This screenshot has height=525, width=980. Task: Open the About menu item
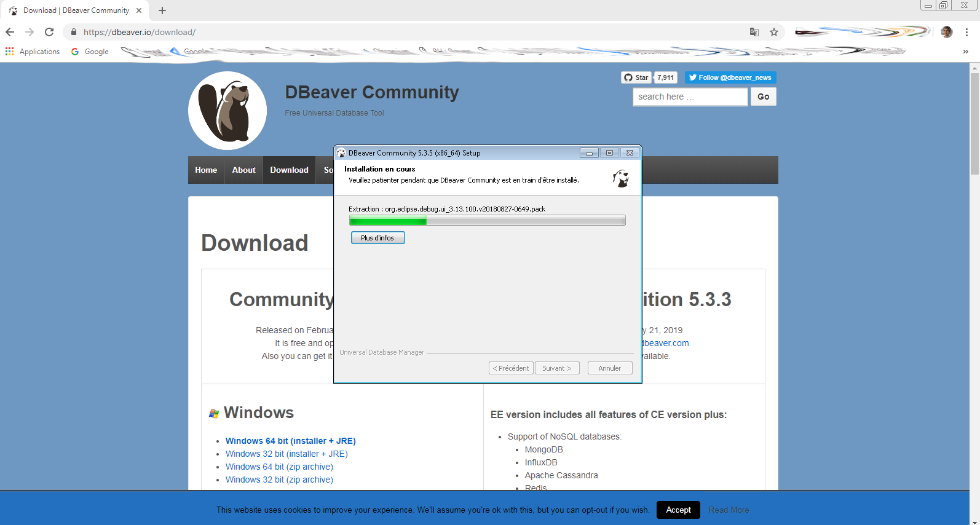click(243, 170)
